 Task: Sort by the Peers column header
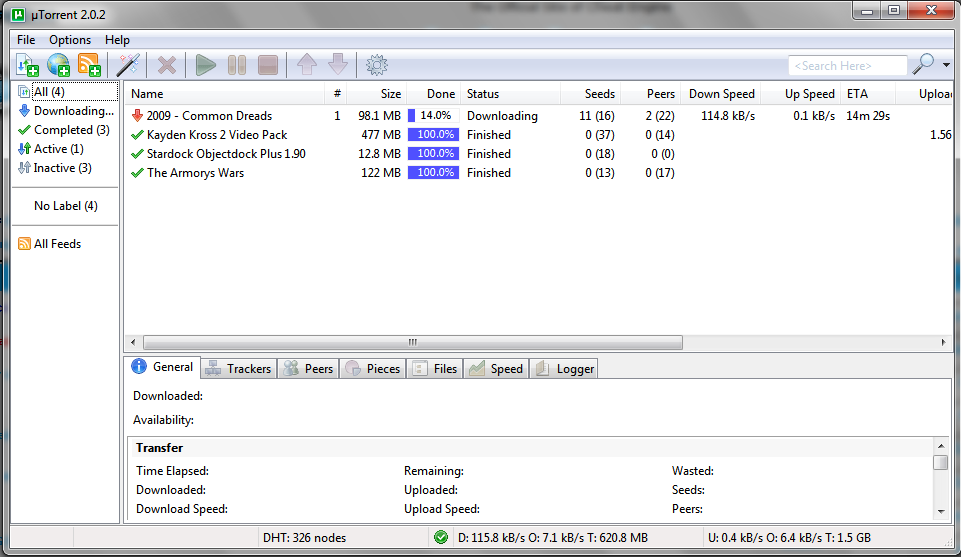point(651,94)
